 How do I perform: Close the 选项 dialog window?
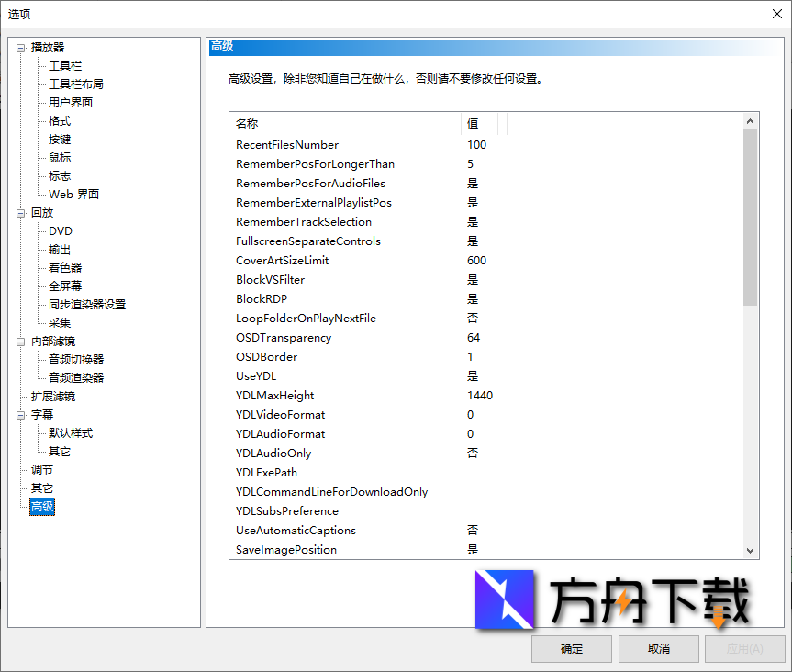click(x=776, y=13)
